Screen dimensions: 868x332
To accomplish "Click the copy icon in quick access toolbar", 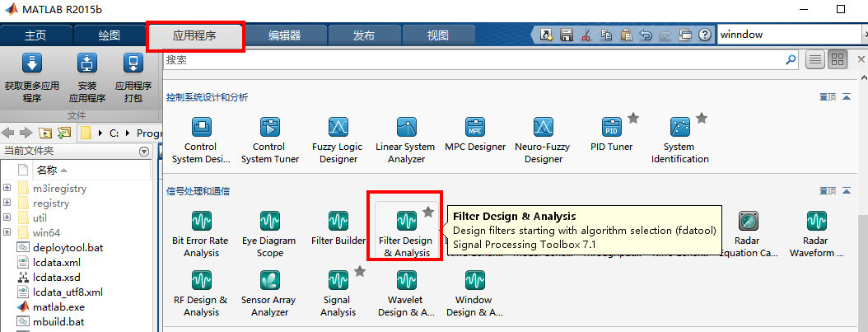I will click(x=606, y=35).
